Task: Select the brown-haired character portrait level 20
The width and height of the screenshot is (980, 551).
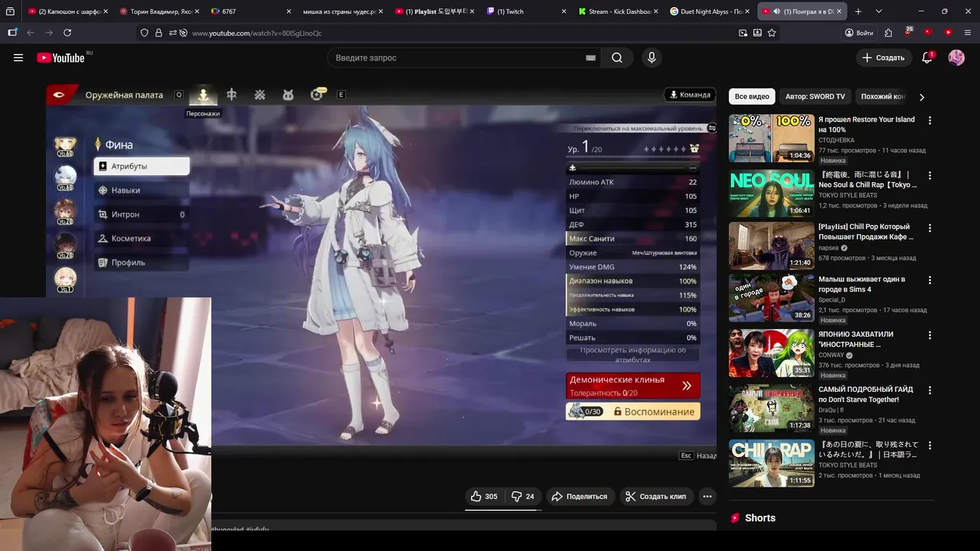Action: click(65, 212)
